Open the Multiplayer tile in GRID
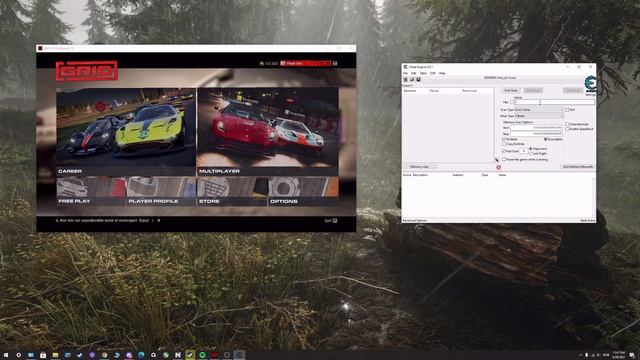Screen dimensions: 640x360 tap(268, 132)
